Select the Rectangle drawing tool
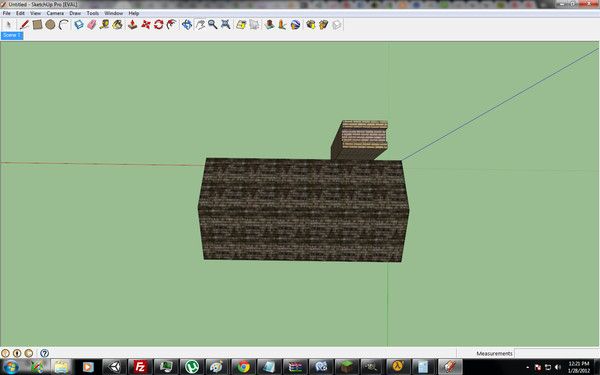The width and height of the screenshot is (600, 375). 37,25
